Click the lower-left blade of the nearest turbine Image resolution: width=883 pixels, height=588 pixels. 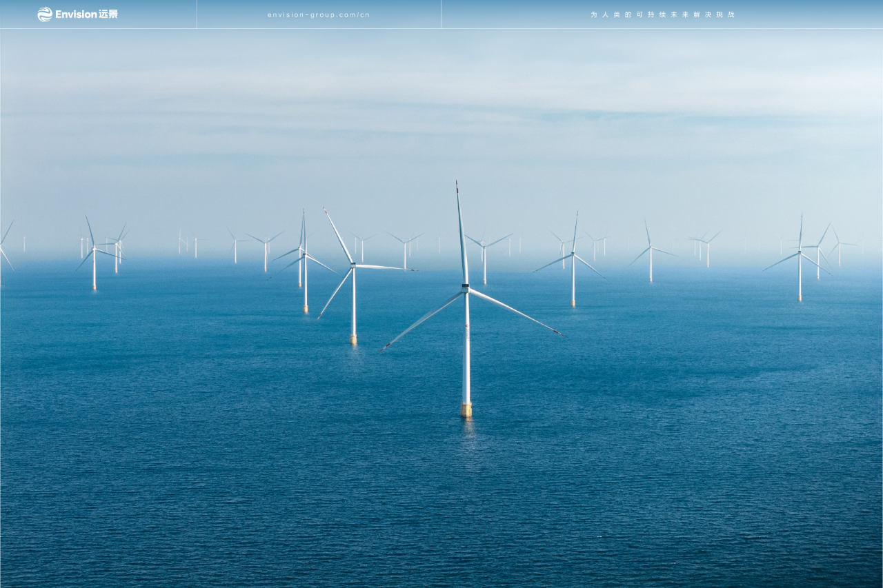click(422, 320)
